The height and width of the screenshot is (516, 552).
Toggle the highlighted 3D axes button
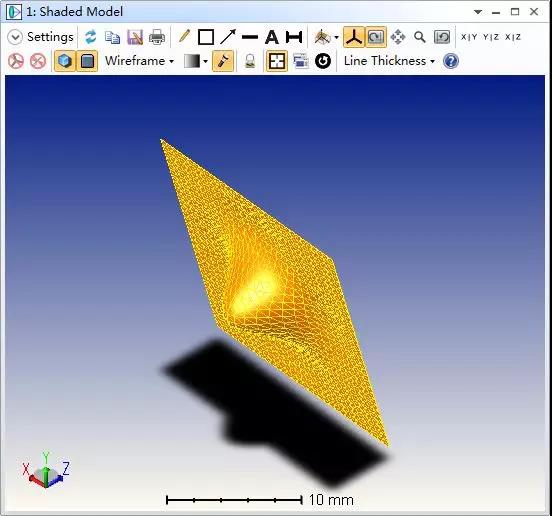coord(354,37)
